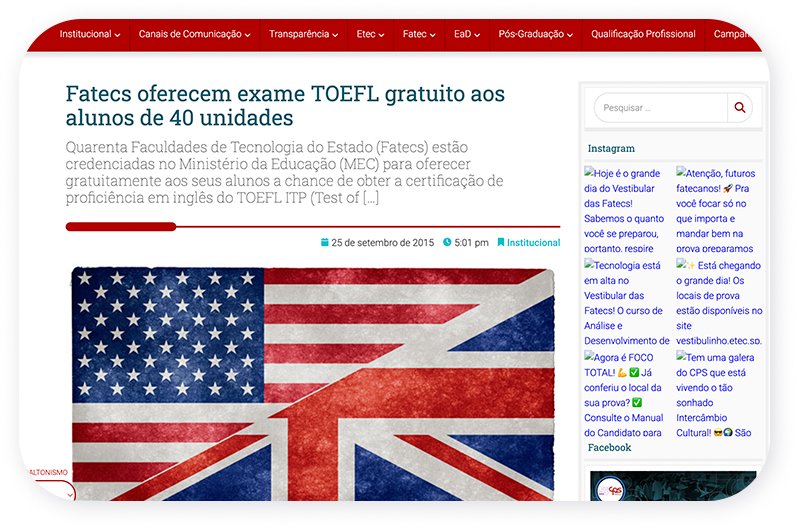Click the Facebook widget heading
The height and width of the screenshot is (528, 797).
609,447
